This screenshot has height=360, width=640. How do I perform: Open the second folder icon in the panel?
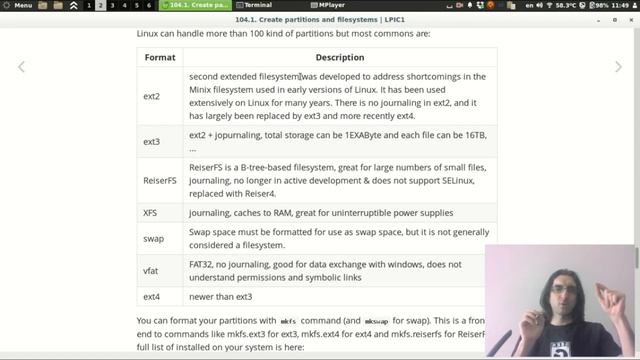(58, 5)
